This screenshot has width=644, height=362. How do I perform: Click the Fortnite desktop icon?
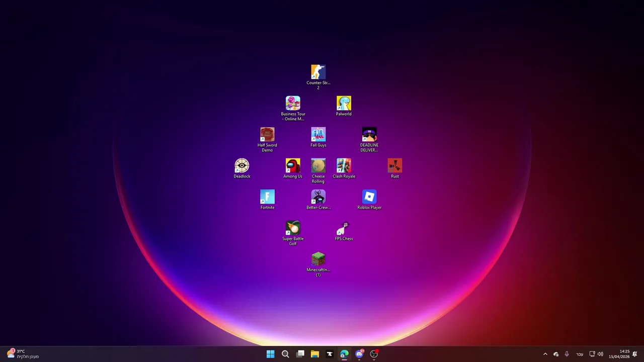(267, 200)
